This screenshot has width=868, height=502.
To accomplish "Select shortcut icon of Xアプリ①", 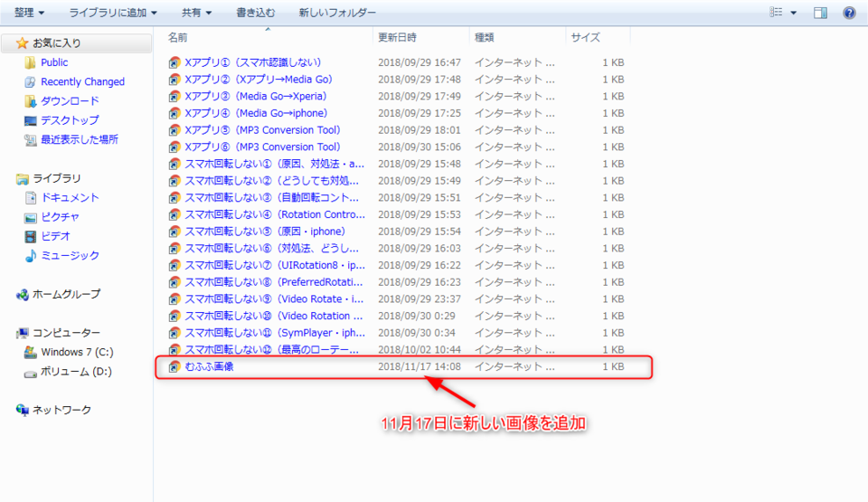I will tap(175, 62).
